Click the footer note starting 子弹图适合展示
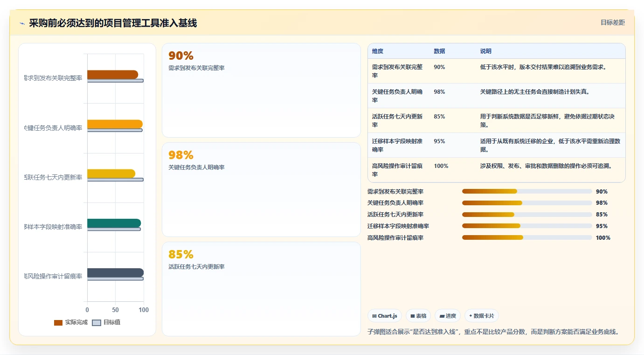644x355 pixels. (x=493, y=332)
